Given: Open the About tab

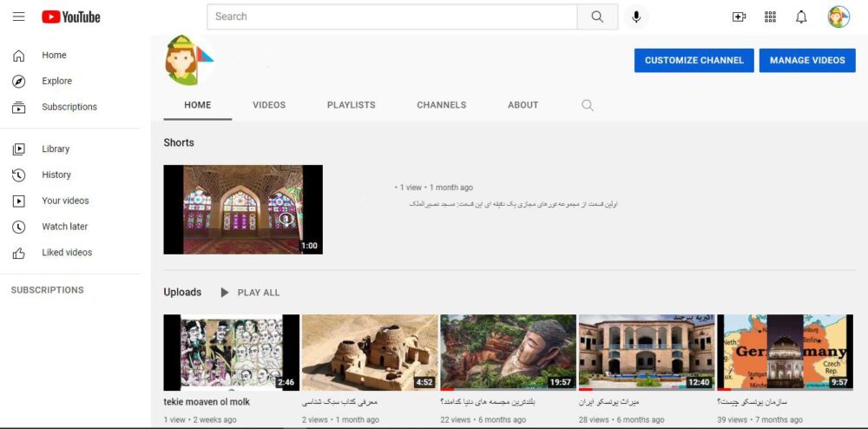Looking at the screenshot, I should 523,105.
